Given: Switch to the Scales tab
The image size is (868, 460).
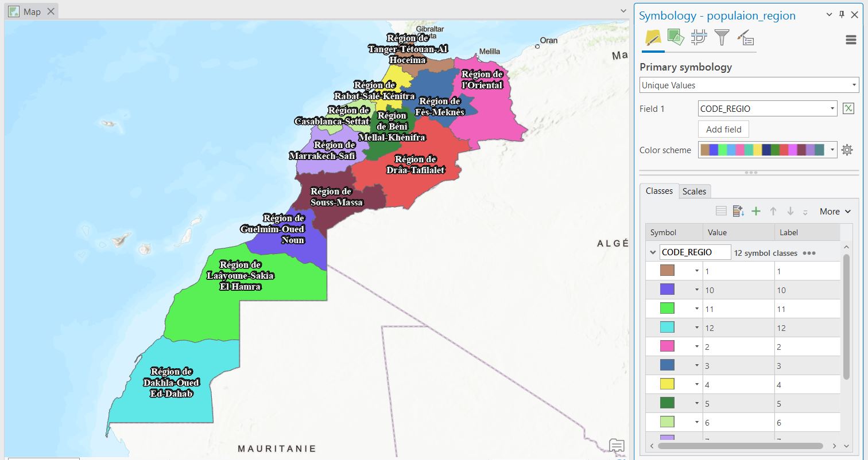Looking at the screenshot, I should coord(694,192).
